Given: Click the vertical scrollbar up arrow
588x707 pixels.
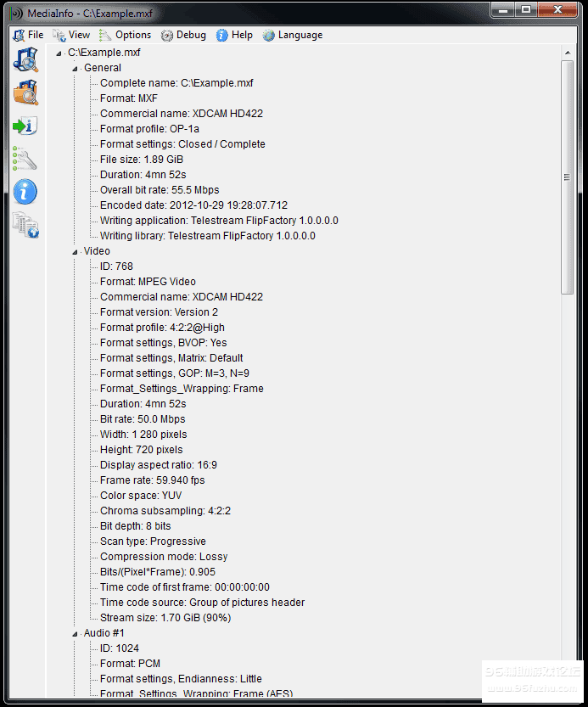Looking at the screenshot, I should point(568,53).
